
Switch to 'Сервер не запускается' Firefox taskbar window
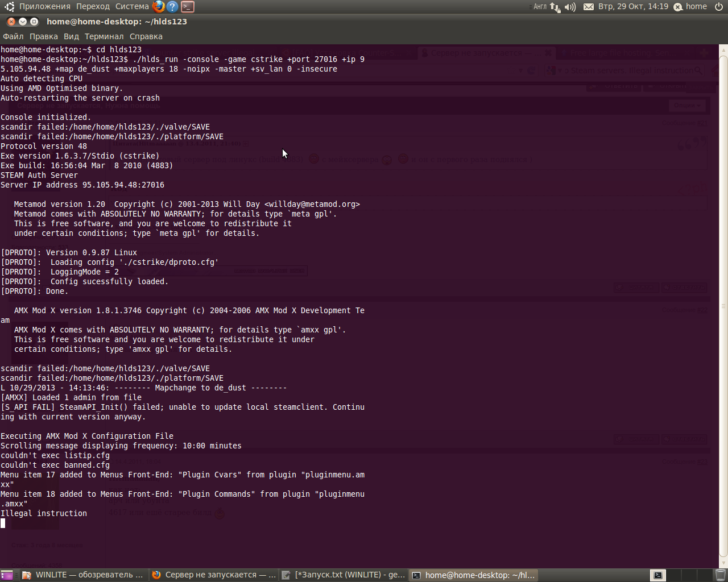click(x=214, y=575)
